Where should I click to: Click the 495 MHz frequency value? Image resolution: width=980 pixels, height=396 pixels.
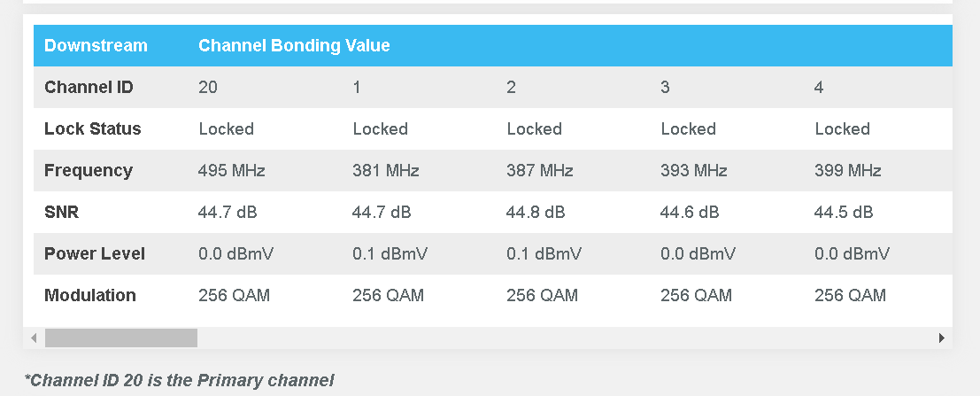[232, 171]
